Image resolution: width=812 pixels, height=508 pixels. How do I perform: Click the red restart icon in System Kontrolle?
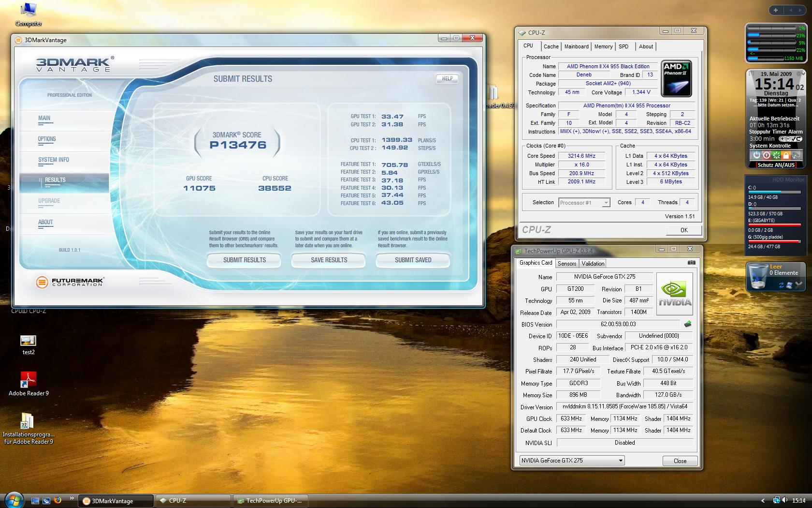click(x=766, y=155)
